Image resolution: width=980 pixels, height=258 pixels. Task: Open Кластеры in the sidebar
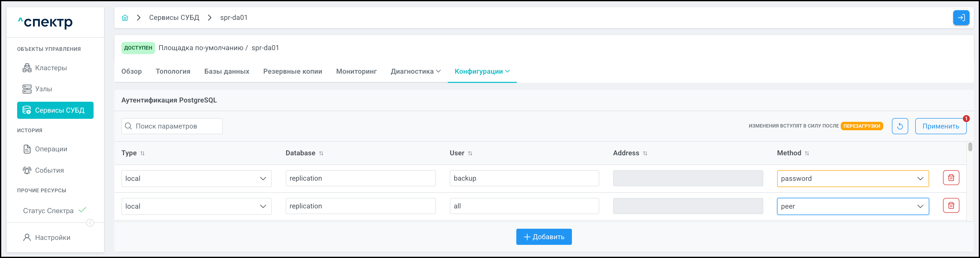coord(51,68)
